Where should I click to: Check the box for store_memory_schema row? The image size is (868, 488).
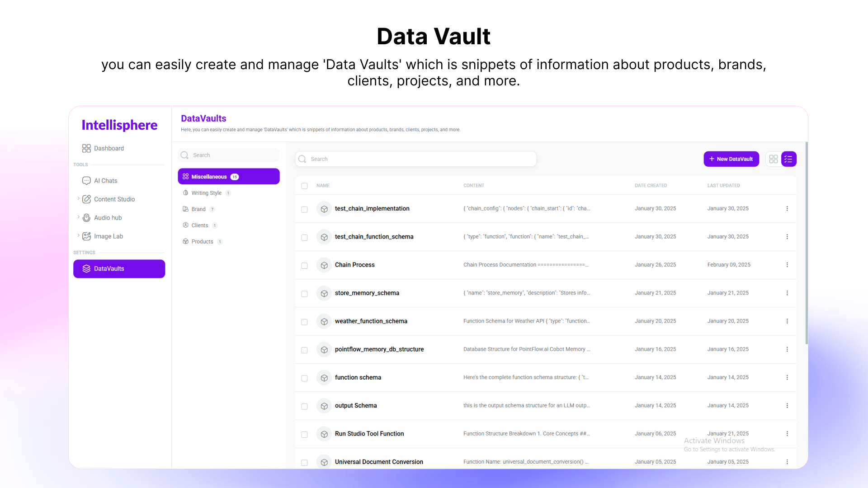click(x=304, y=294)
